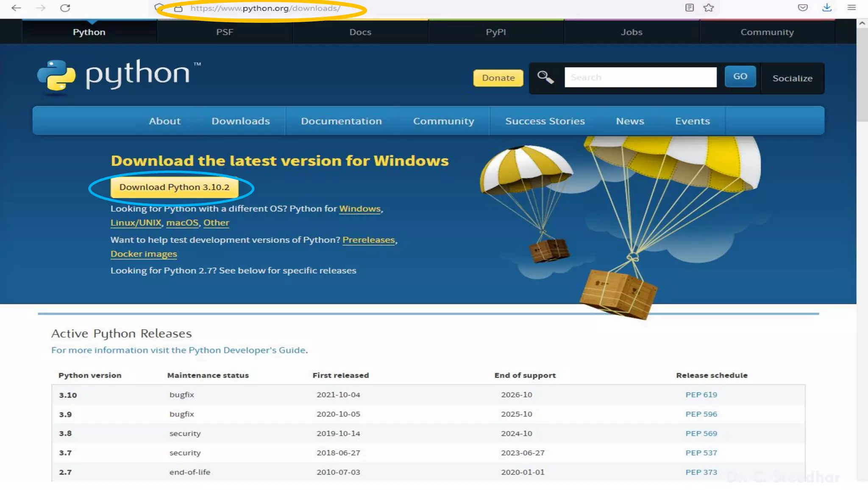Screen dimensions: 868x490
Task: Show browser downloads arrow icon
Action: click(827, 8)
